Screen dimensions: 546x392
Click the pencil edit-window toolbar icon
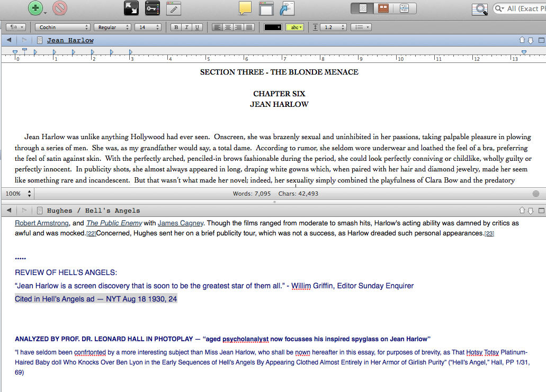pyautogui.click(x=173, y=8)
